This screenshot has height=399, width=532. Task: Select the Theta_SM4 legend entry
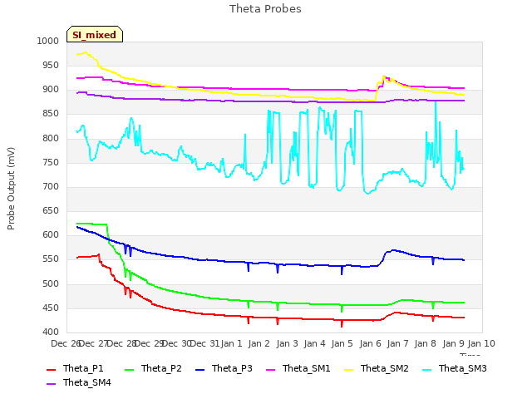(79, 382)
